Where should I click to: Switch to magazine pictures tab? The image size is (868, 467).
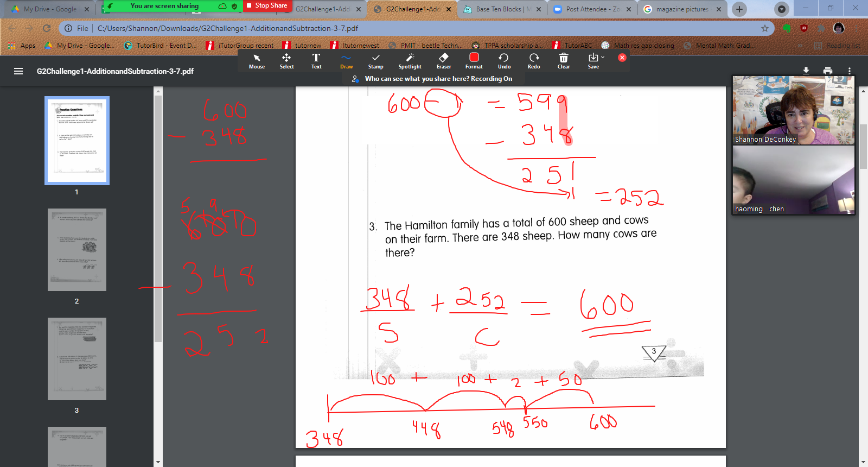(681, 9)
